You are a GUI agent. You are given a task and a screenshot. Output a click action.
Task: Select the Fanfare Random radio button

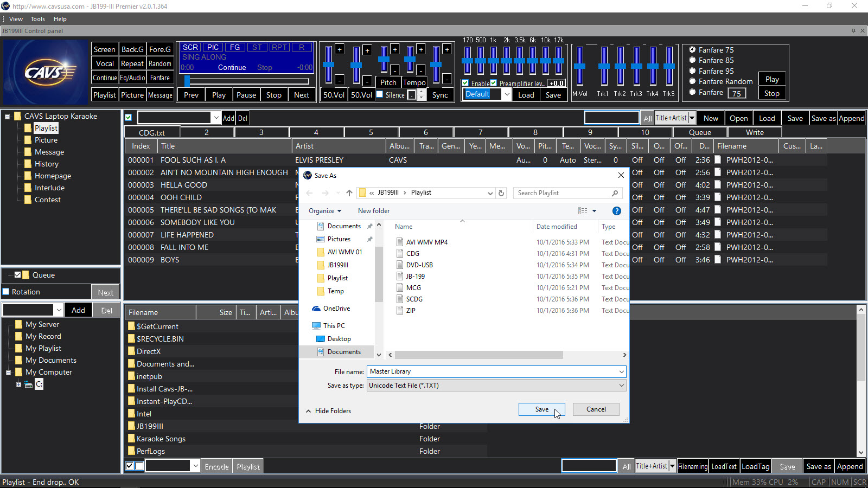pyautogui.click(x=692, y=81)
